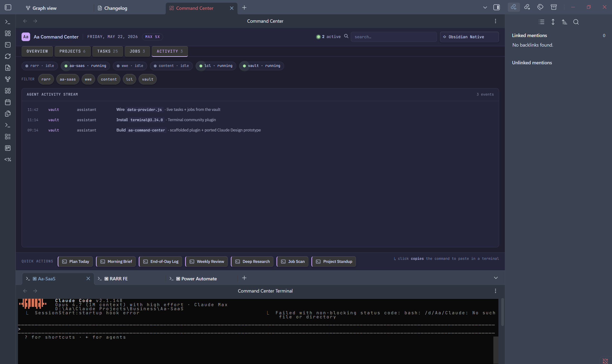Viewport: 612px width, 364px height.
Task: Open the file search ribbon icon
Action: pos(8,68)
